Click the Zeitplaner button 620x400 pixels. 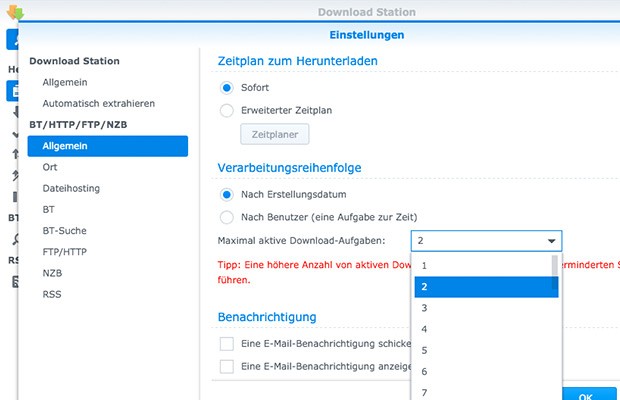[275, 134]
